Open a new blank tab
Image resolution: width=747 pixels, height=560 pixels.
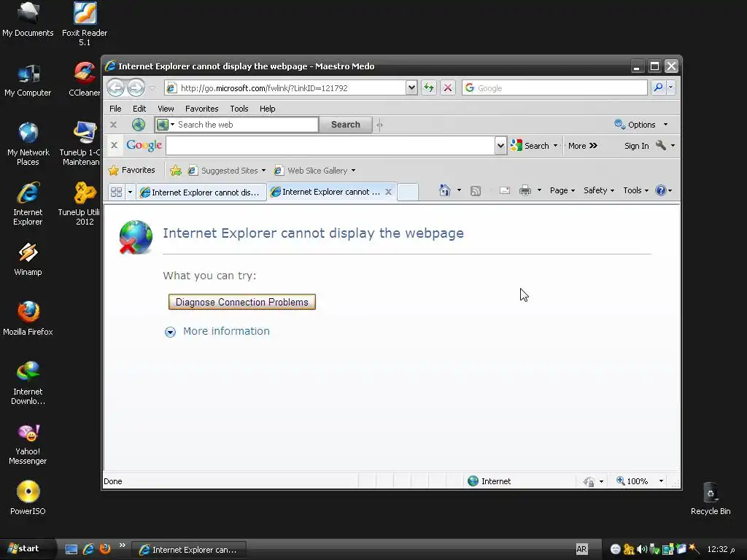point(408,192)
